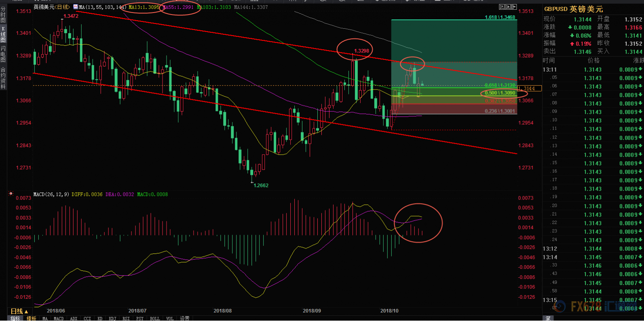Apply the KDJ indicator

(112, 318)
